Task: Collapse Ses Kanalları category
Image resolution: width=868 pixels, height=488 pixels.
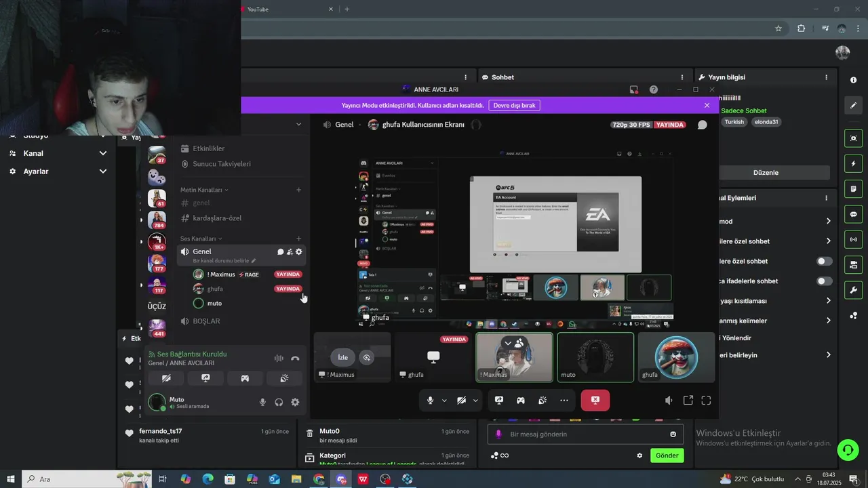Action: pyautogui.click(x=201, y=239)
